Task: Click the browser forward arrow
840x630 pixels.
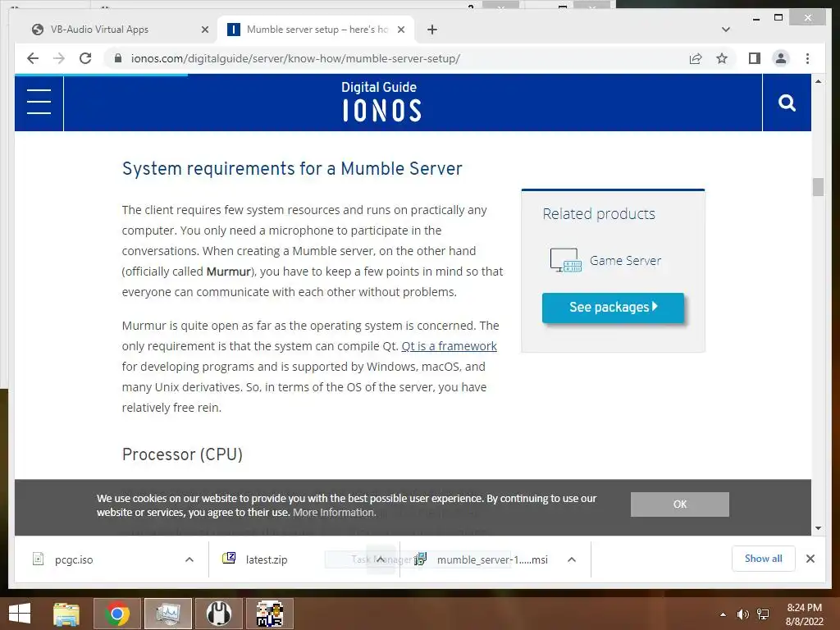Action: (59, 58)
